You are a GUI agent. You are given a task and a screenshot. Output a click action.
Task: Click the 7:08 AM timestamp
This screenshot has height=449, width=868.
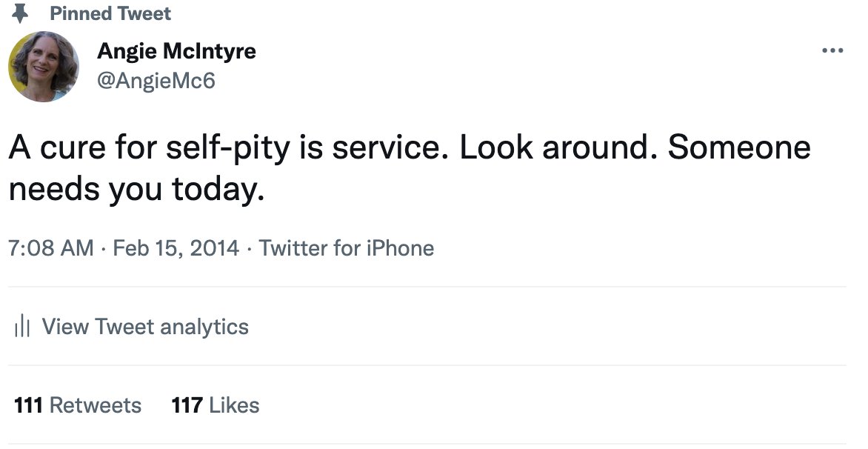tap(51, 248)
